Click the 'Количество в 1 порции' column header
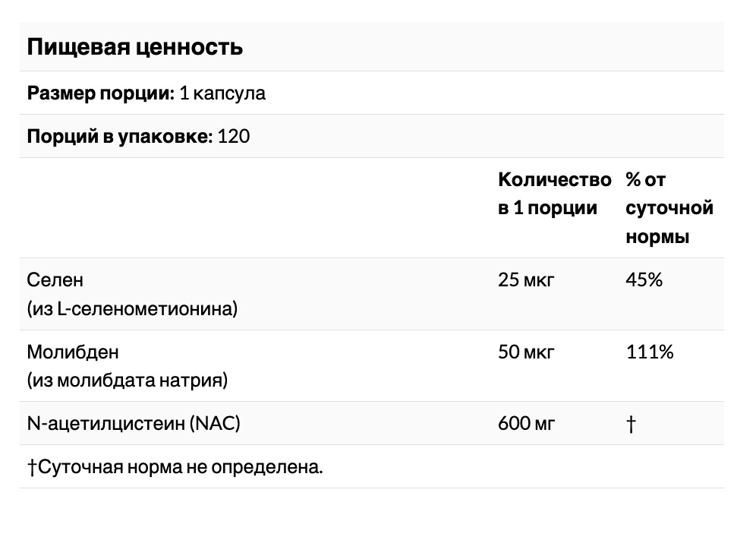 (554, 194)
